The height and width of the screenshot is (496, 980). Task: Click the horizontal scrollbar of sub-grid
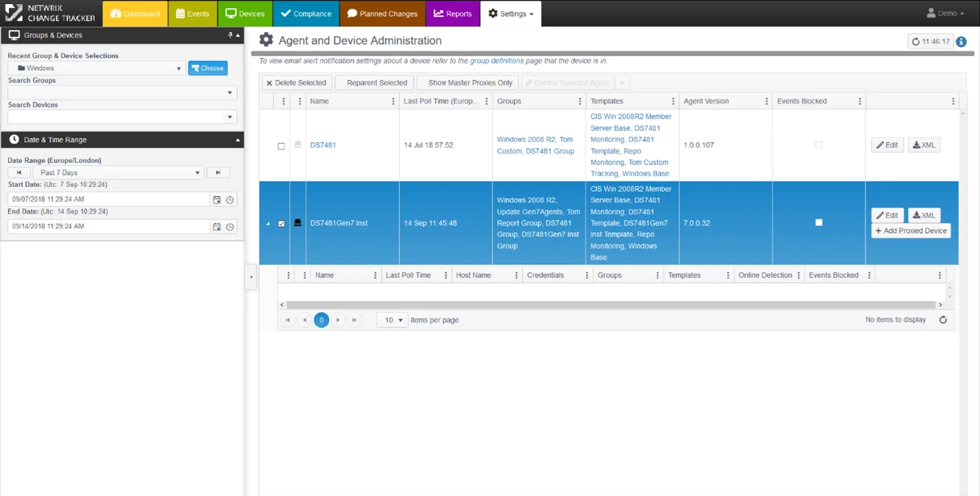611,305
